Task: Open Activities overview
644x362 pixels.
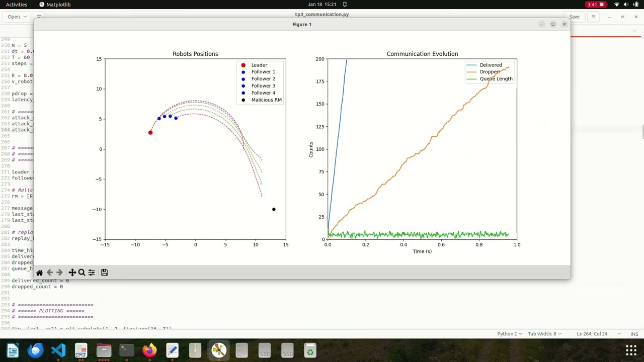Action: [17, 5]
